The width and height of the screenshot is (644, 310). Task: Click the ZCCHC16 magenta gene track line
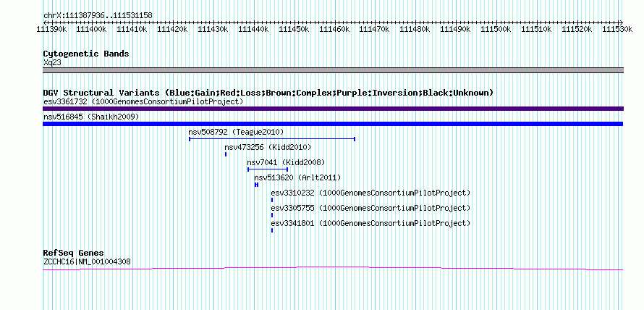(333, 269)
